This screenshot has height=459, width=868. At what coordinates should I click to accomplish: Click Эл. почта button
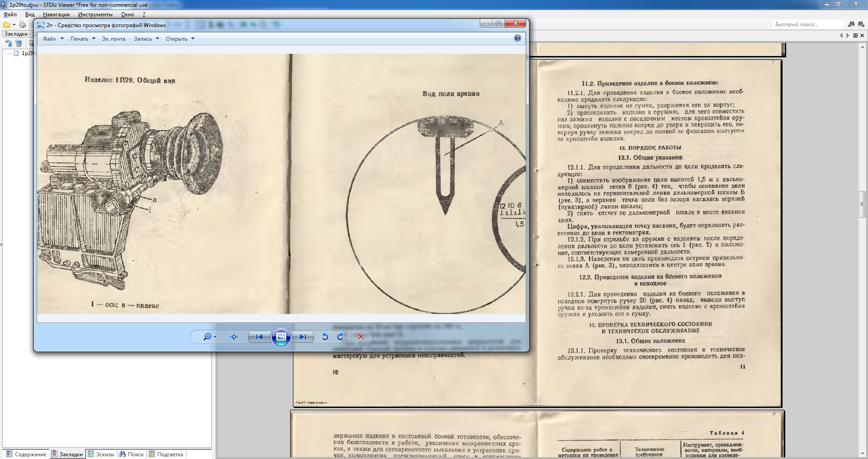(113, 39)
